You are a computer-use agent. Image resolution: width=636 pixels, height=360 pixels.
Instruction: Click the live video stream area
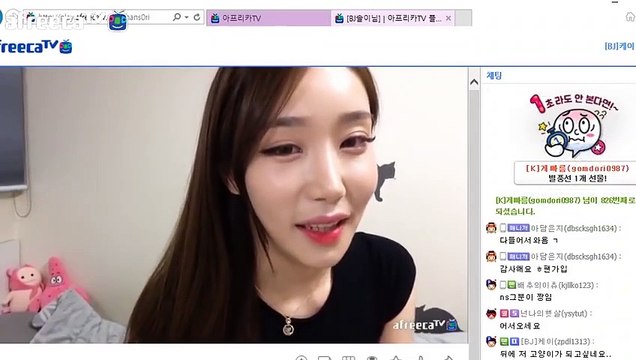tap(234, 205)
